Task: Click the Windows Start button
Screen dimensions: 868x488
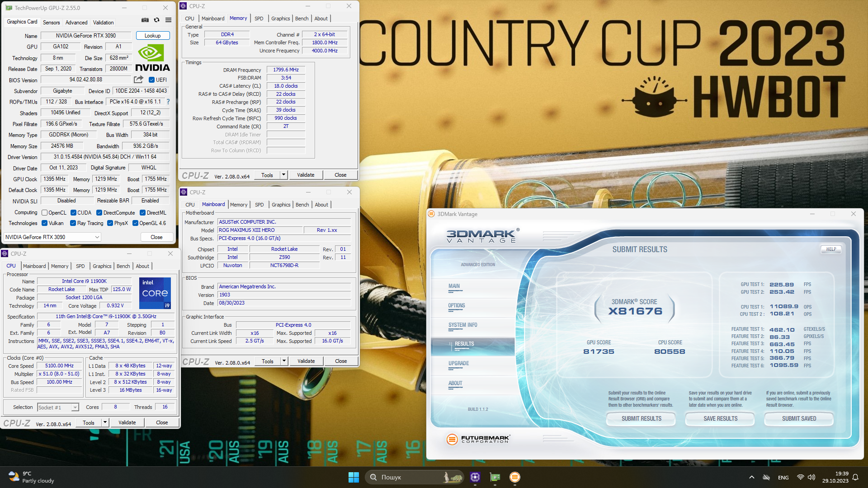Action: [354, 477]
